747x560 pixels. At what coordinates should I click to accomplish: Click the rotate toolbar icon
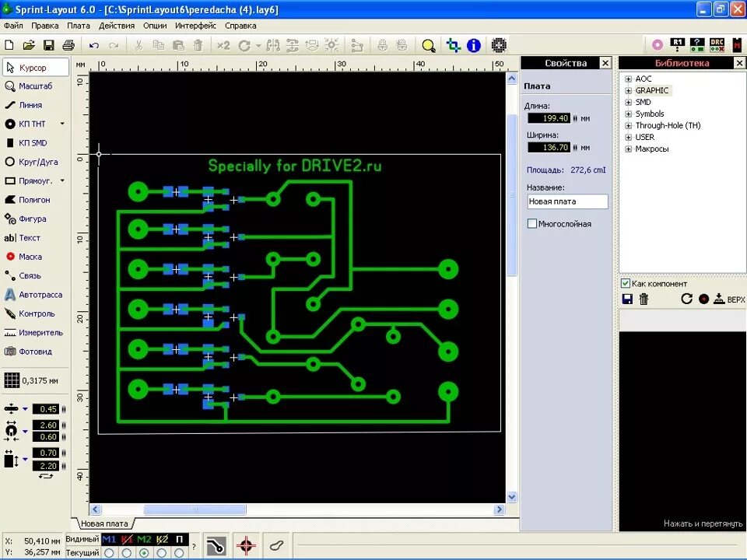click(244, 46)
